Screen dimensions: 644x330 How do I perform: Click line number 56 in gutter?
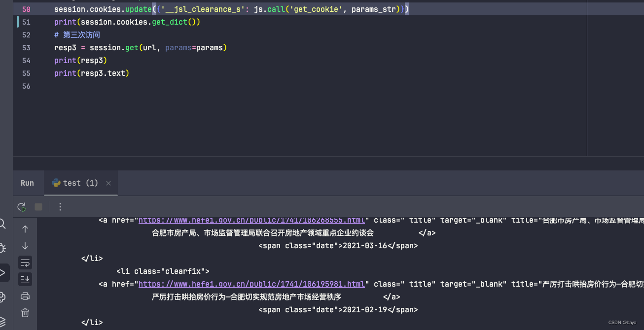[x=26, y=86]
